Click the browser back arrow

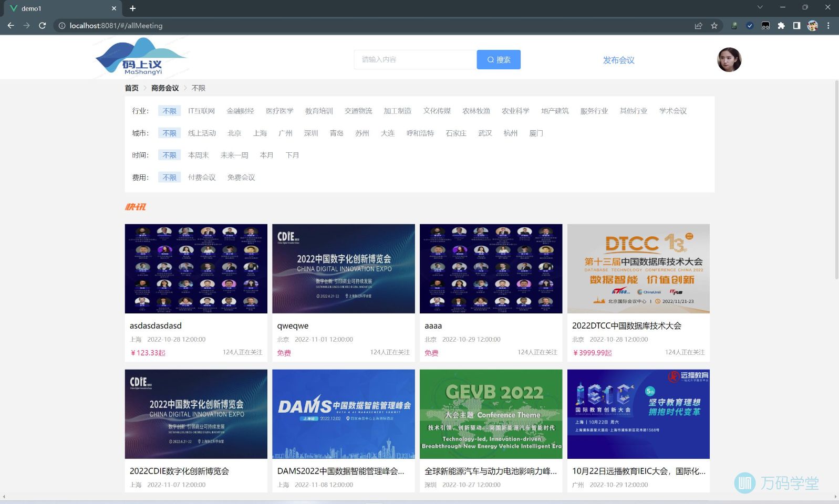coord(11,25)
